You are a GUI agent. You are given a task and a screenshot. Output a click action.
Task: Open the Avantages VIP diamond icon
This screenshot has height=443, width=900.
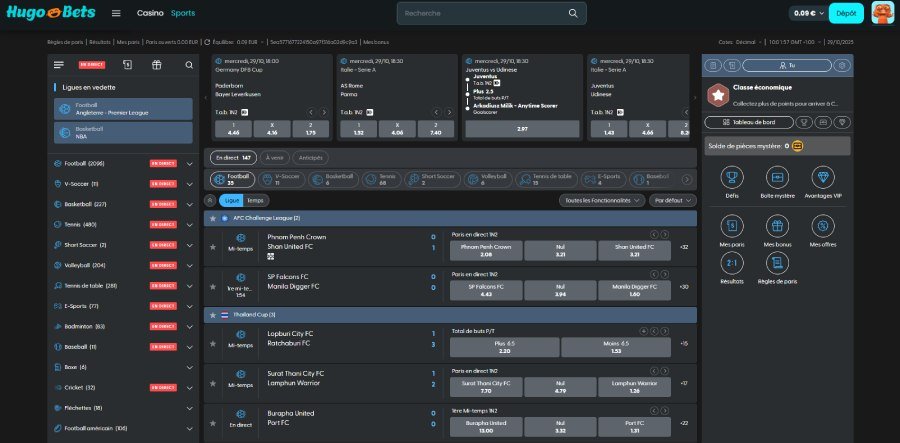pos(823,177)
